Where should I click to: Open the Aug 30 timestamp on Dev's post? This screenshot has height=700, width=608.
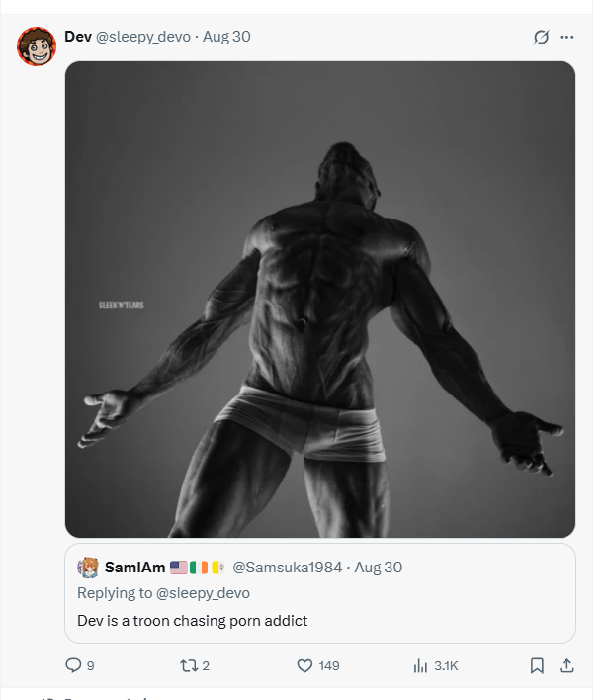(x=226, y=37)
